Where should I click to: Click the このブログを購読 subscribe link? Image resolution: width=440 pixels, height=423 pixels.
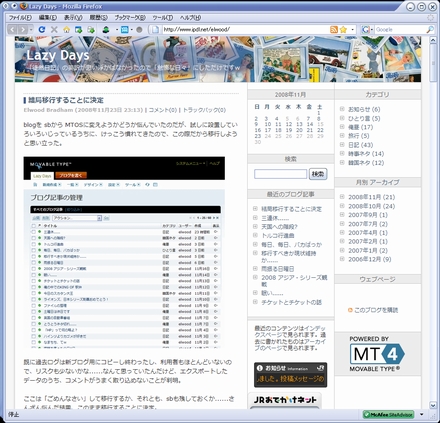[376, 310]
